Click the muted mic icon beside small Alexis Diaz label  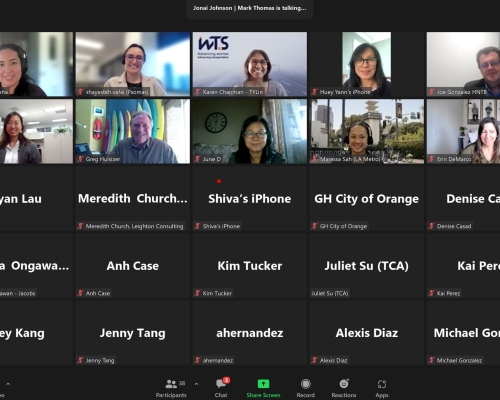[x=314, y=360]
